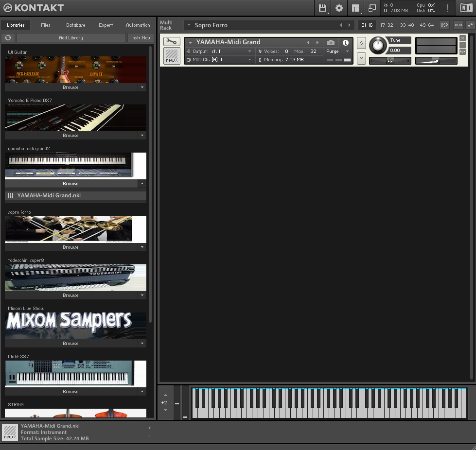Open the save/load files menu icon
476x450 pixels.
[x=322, y=8]
